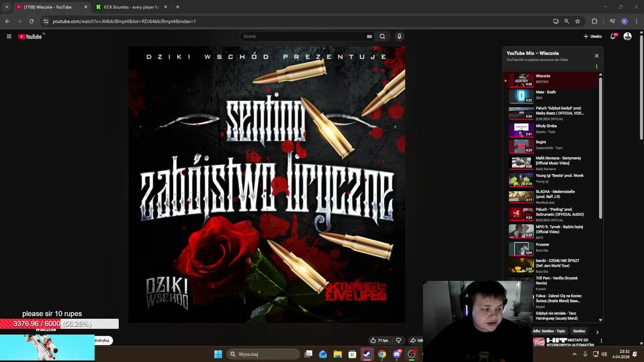The image size is (644, 362).
Task: Open site information icon in address bar
Action: [46, 21]
